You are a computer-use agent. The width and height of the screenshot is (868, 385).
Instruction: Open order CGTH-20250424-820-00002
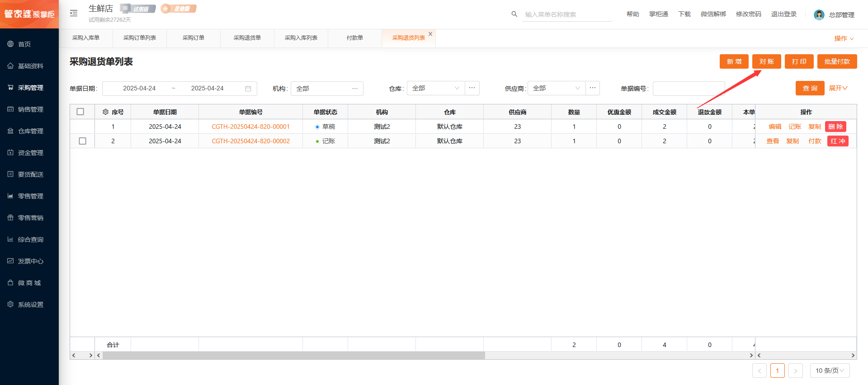(x=251, y=141)
